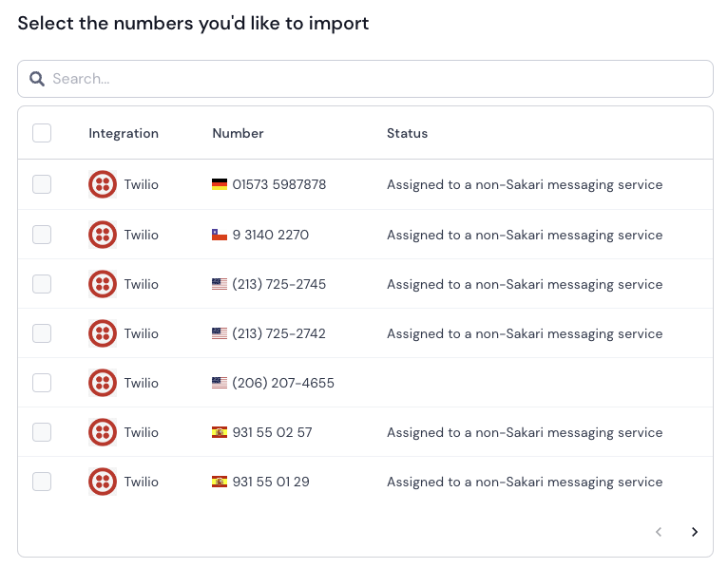Go to next page with right chevron
Screen dimensions: 728x568
[695, 532]
